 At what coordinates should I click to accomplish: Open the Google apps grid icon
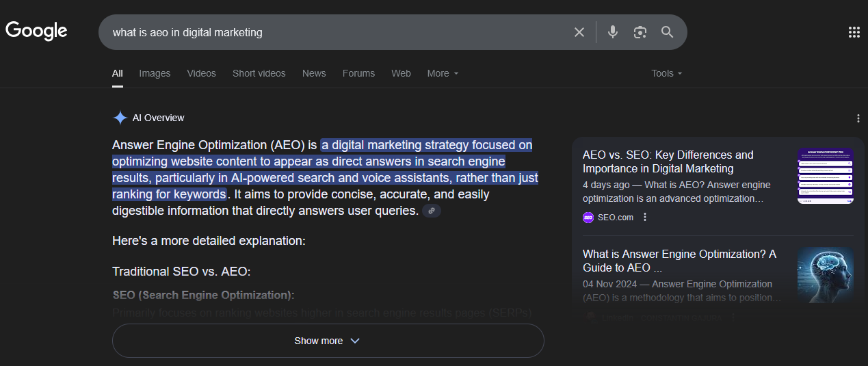point(854,32)
